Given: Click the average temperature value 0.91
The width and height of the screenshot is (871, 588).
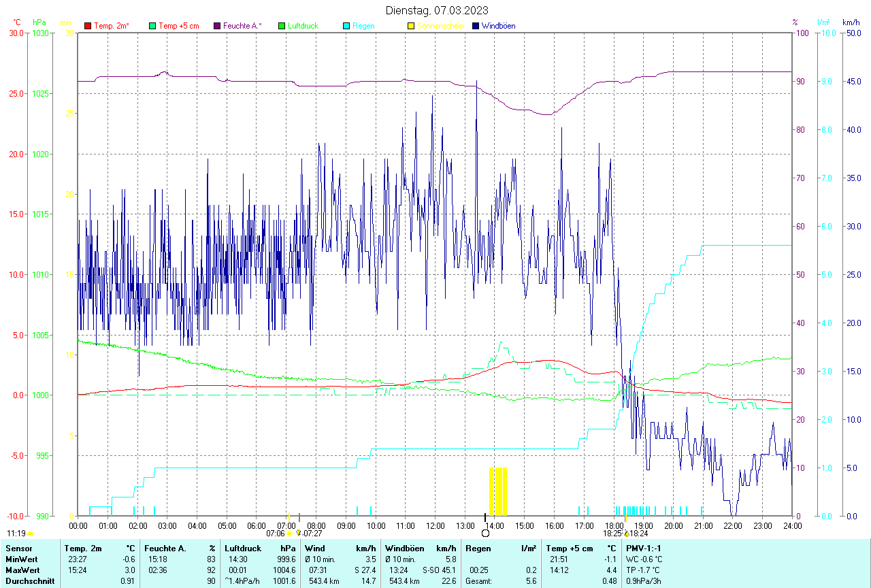Looking at the screenshot, I should tap(128, 581).
